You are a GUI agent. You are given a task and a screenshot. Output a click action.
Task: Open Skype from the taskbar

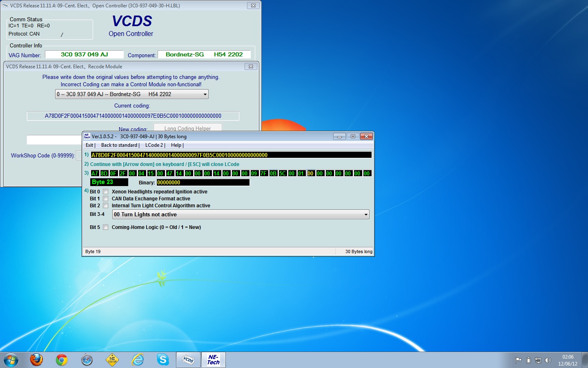point(163,360)
